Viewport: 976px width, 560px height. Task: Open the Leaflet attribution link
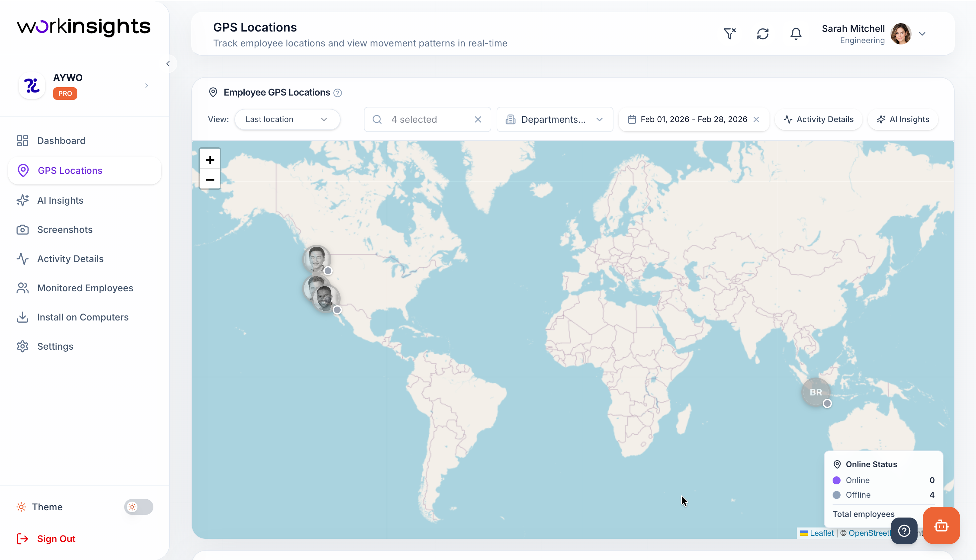click(x=821, y=533)
